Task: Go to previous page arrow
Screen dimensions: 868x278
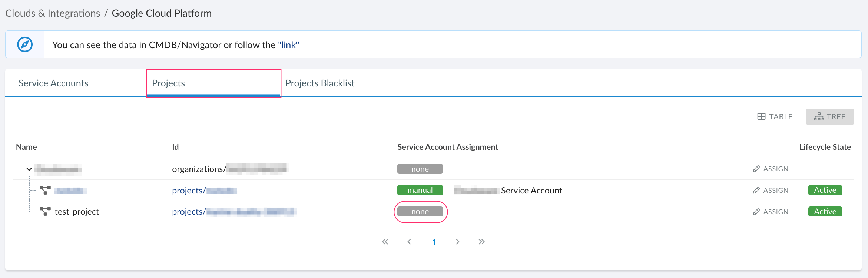Action: 409,242
